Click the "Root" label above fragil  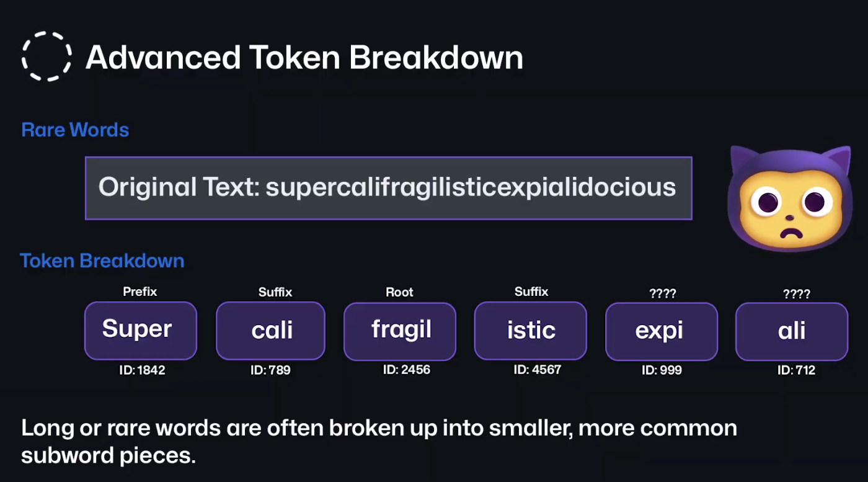pyautogui.click(x=399, y=292)
